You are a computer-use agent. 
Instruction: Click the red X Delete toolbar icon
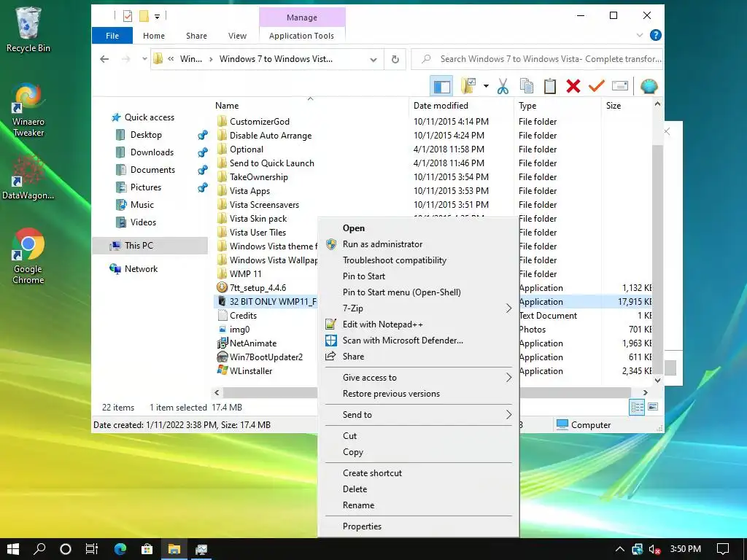click(x=573, y=86)
